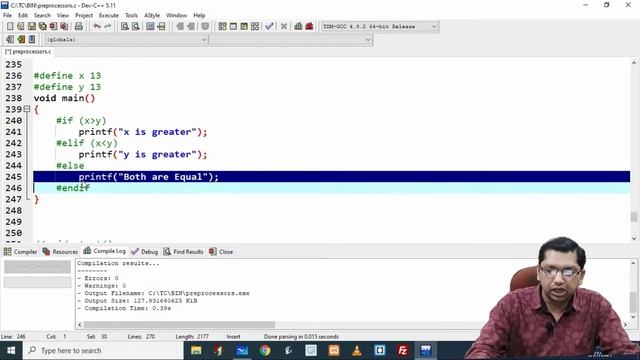Click the Run program toolbar icon
Image resolution: width=640 pixels, height=360 pixels.
tap(233, 27)
